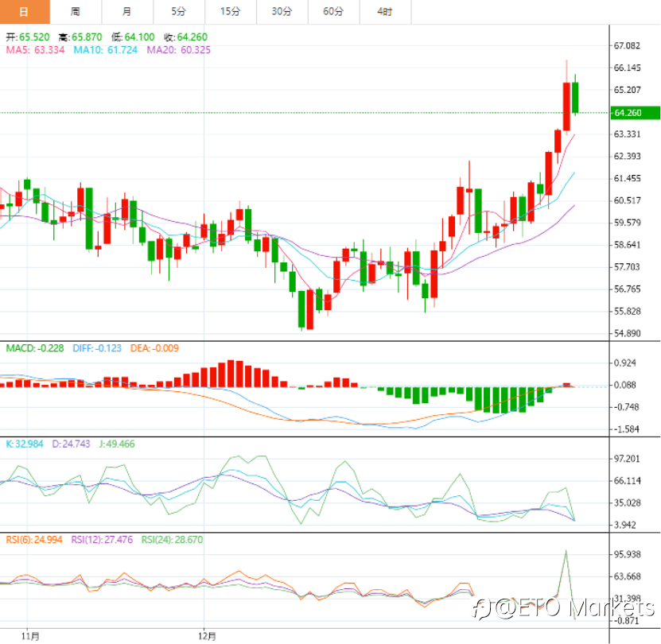The image size is (661, 644).
Task: Select the MA10: 61.724 indicator label
Action: coord(106,50)
